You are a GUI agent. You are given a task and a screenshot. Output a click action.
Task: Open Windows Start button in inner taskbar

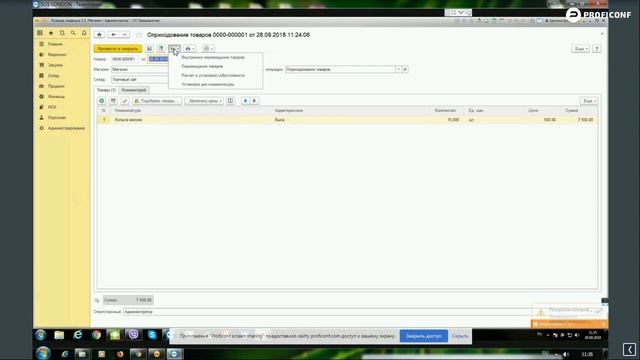tap(40, 336)
